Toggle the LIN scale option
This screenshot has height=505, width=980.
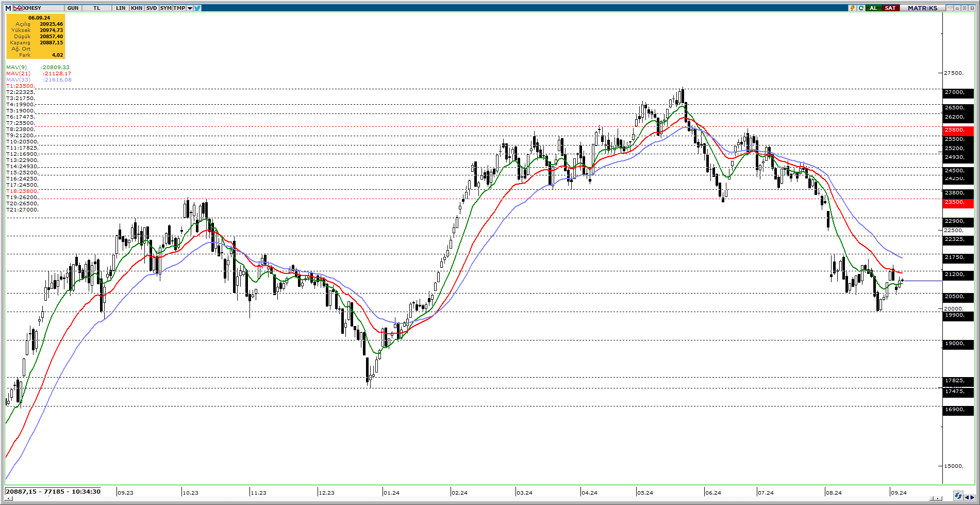[x=121, y=8]
